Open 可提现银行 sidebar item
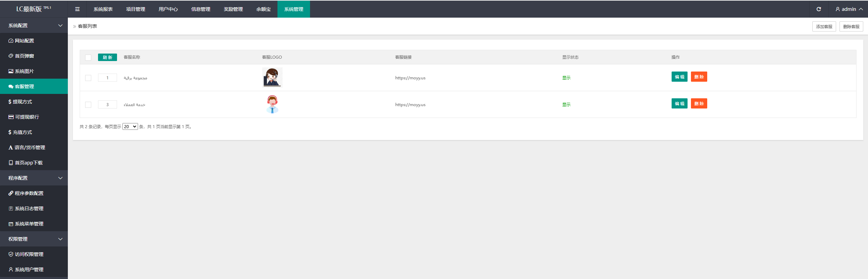This screenshot has width=868, height=279. [x=27, y=117]
